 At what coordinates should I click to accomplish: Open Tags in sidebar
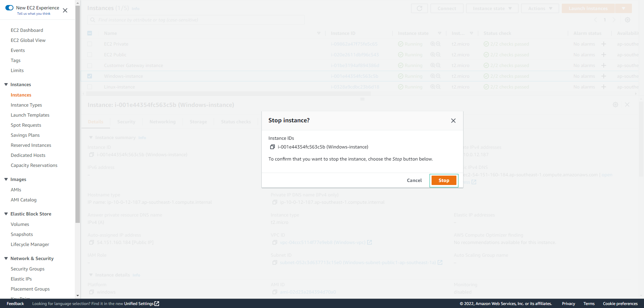15,60
